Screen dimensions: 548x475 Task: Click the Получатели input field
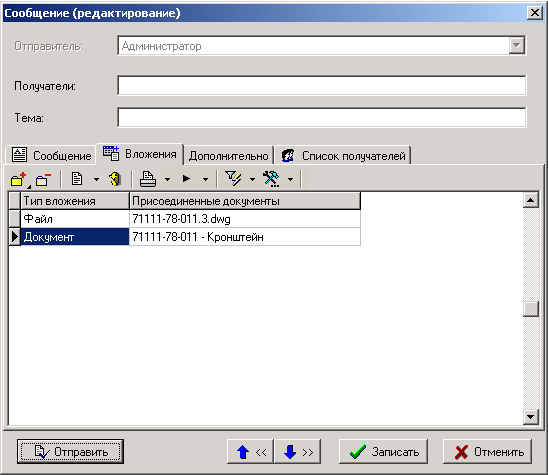[322, 86]
